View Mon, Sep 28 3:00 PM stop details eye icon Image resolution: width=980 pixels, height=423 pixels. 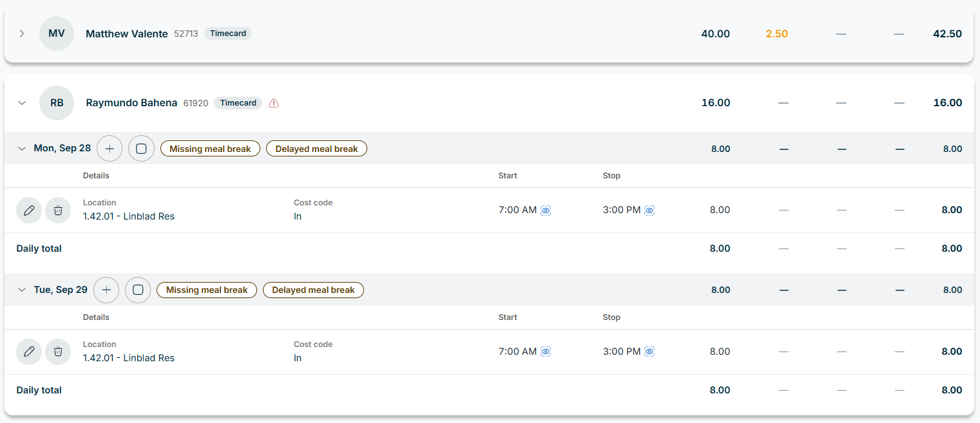click(x=649, y=211)
